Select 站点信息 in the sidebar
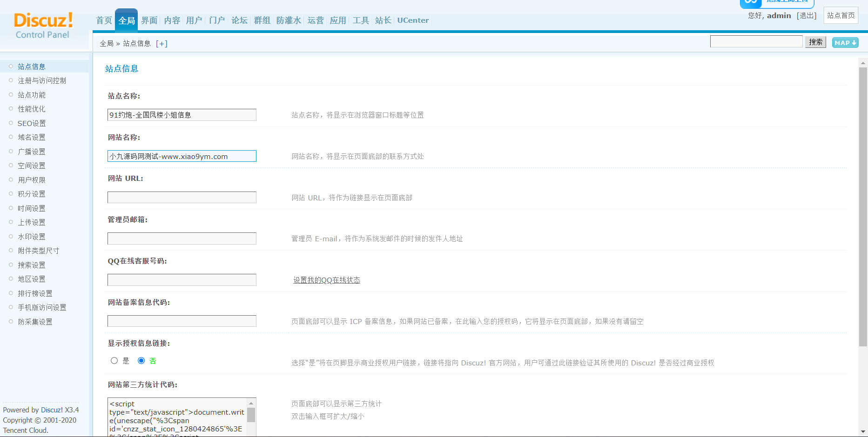 coord(32,66)
